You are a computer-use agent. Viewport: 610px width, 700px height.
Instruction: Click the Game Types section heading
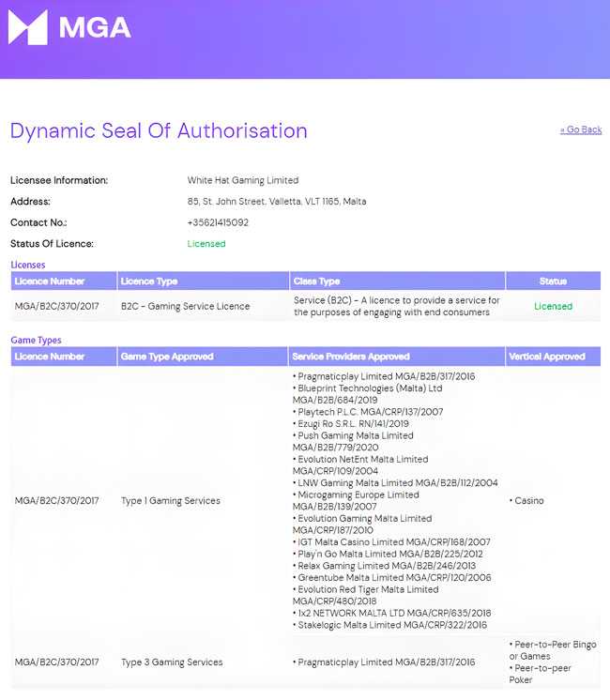(36, 341)
